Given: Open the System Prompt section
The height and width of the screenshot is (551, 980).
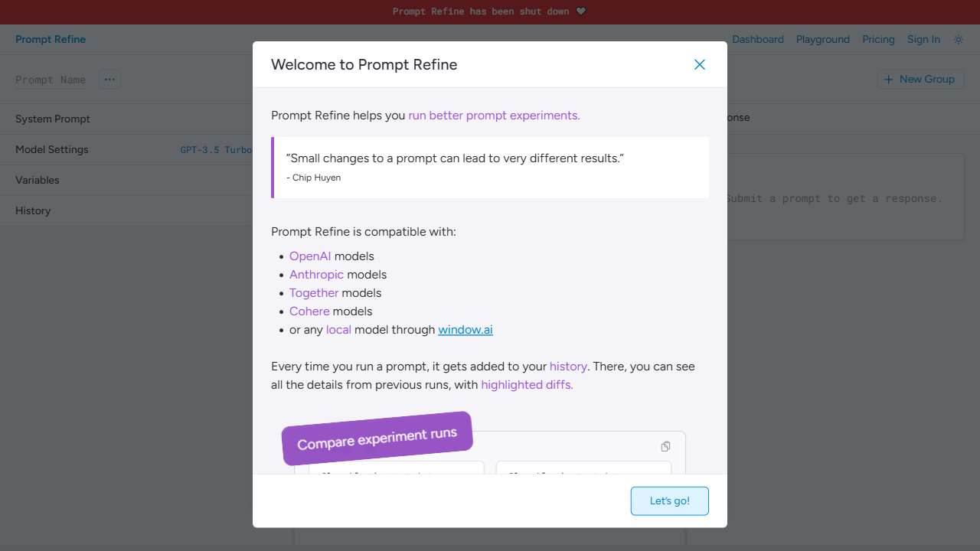Looking at the screenshot, I should coord(52,119).
